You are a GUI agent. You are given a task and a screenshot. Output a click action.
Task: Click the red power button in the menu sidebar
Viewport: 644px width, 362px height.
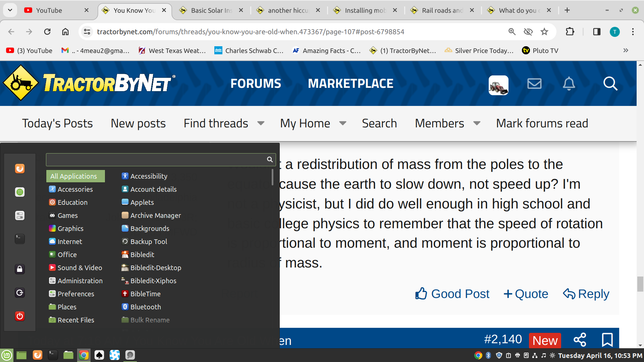click(20, 316)
